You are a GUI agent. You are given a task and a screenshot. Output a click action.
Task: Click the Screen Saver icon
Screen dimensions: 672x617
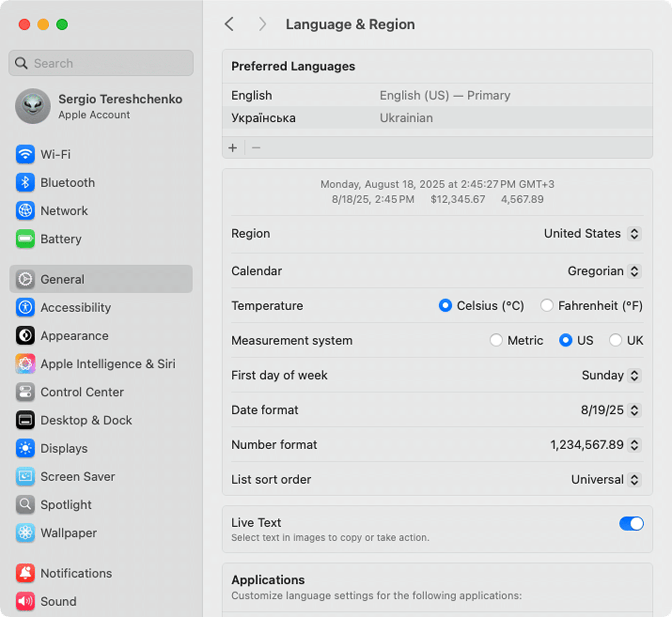(25, 477)
